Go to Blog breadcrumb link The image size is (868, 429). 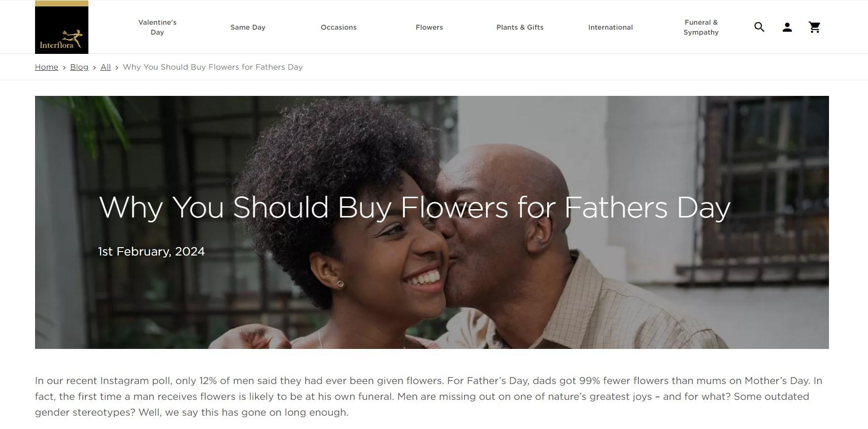[x=79, y=67]
